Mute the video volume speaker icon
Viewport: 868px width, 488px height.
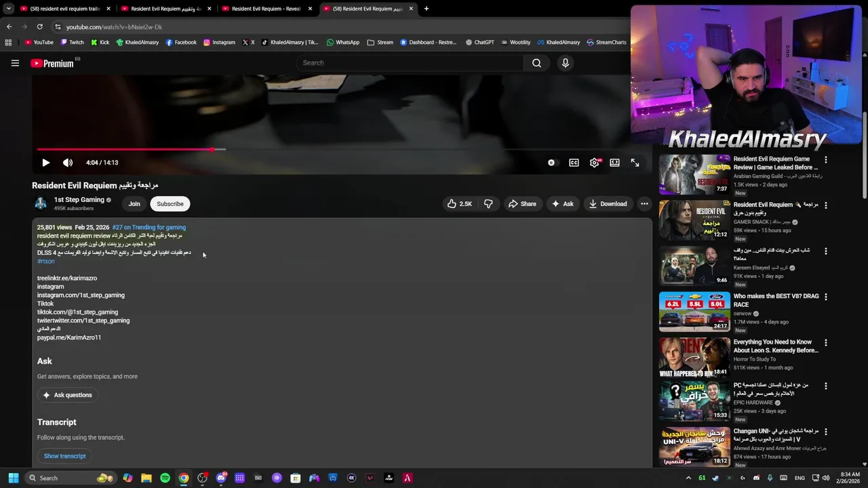pyautogui.click(x=68, y=163)
